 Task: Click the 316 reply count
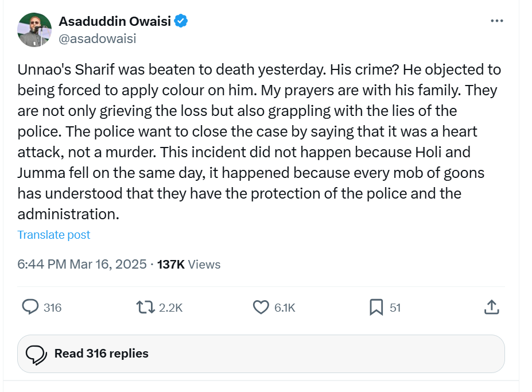[x=52, y=308]
